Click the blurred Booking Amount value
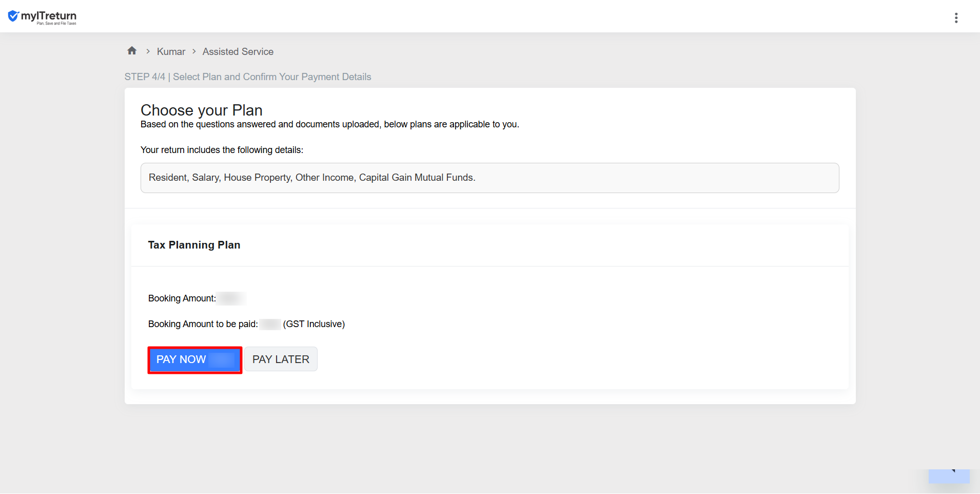The height and width of the screenshot is (494, 980). click(231, 298)
